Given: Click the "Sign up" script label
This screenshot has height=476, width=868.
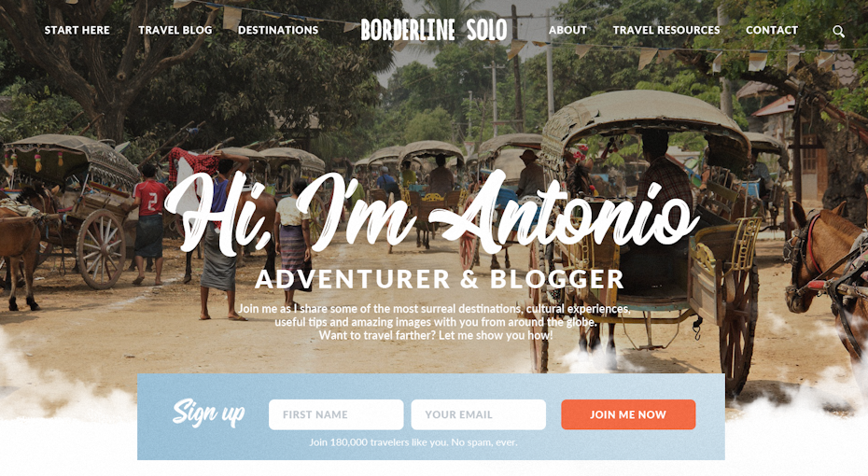Looking at the screenshot, I should pos(208,413).
